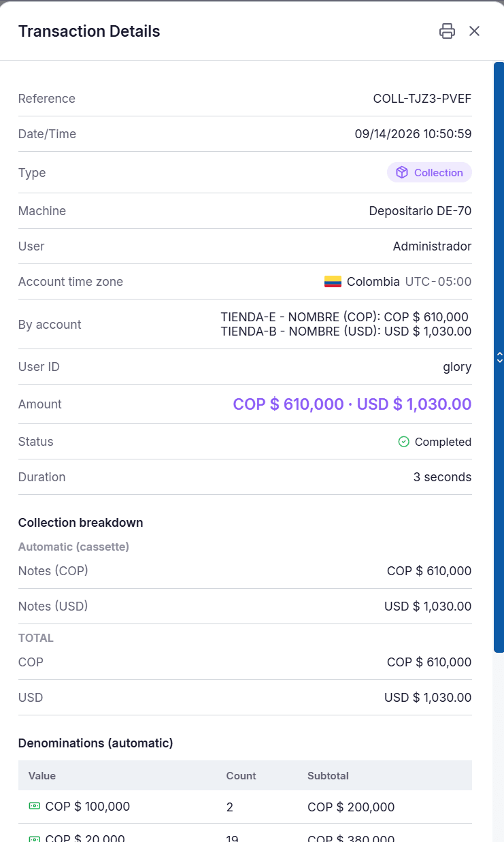Image resolution: width=504 pixels, height=842 pixels.
Task: Click the banknote icon beside COP $ 100,000
Action: click(x=34, y=806)
